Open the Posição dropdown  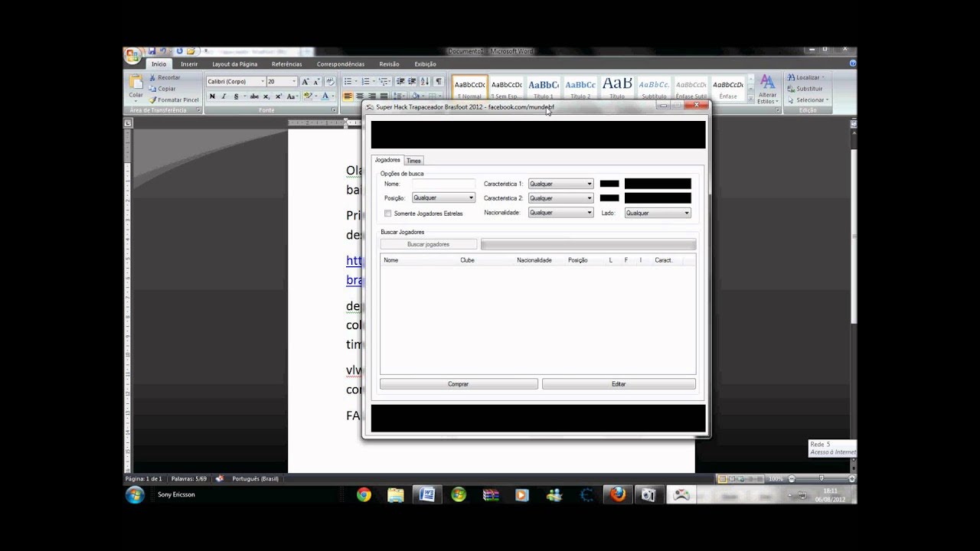(443, 197)
